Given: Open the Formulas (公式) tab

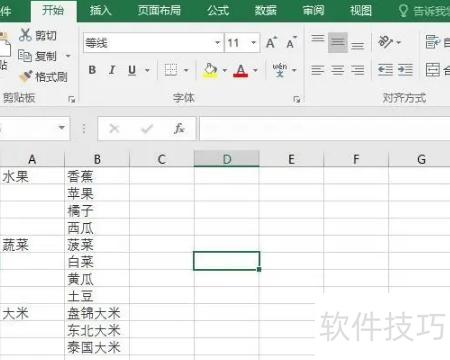Looking at the screenshot, I should click(x=218, y=11).
